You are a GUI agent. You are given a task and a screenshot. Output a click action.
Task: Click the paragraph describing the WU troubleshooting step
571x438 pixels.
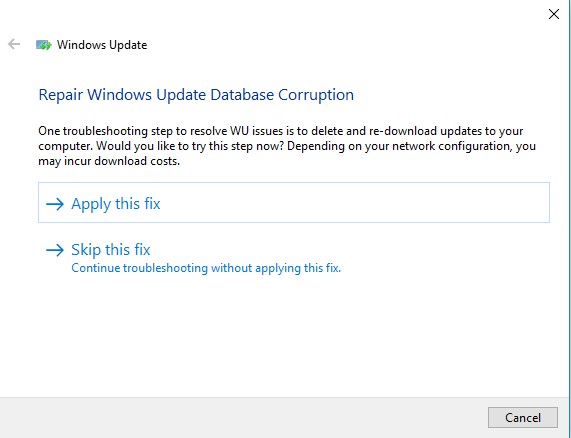click(x=287, y=146)
